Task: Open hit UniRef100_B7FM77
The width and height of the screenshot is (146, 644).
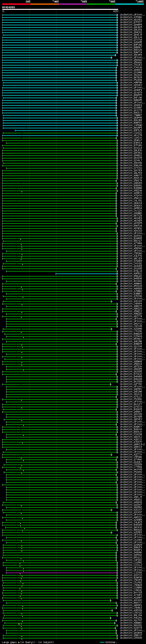Action: 131,22
